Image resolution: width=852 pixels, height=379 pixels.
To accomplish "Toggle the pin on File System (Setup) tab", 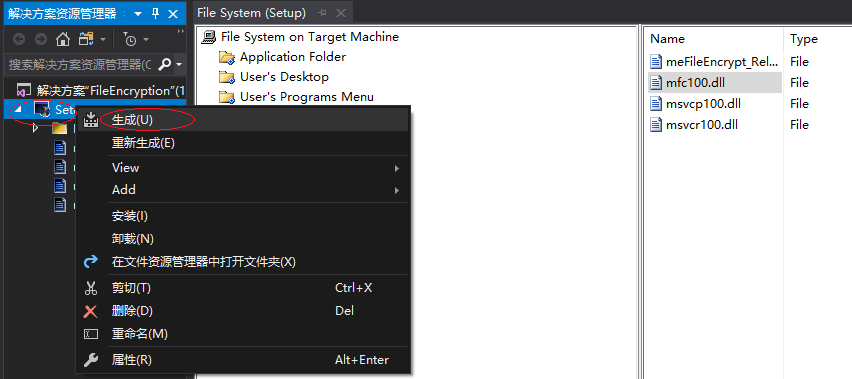I will (322, 13).
